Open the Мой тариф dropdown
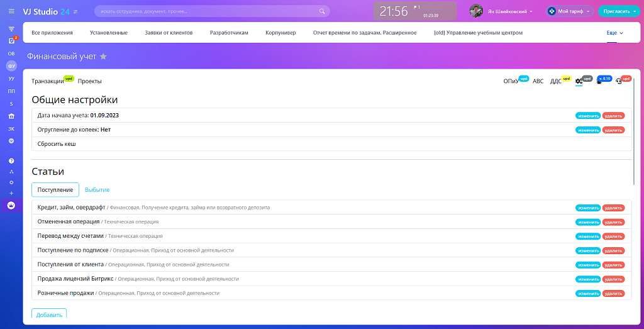The width and height of the screenshot is (644, 329). tap(570, 11)
